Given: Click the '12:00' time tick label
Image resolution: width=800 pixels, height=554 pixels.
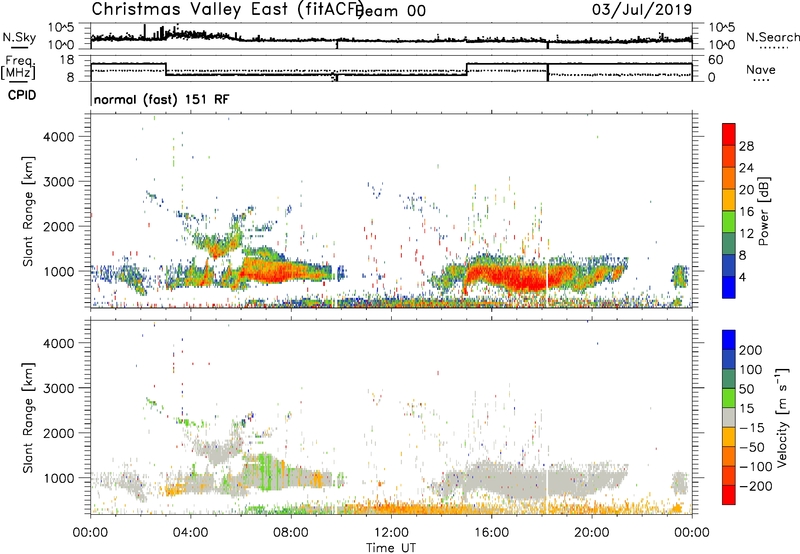Looking at the screenshot, I should [391, 533].
